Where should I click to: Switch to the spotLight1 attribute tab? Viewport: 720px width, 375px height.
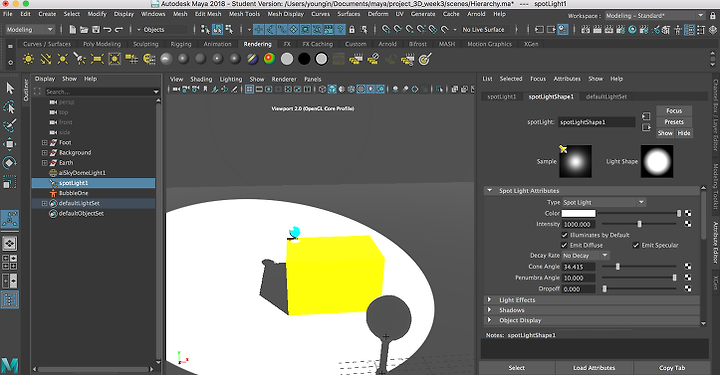pos(501,96)
